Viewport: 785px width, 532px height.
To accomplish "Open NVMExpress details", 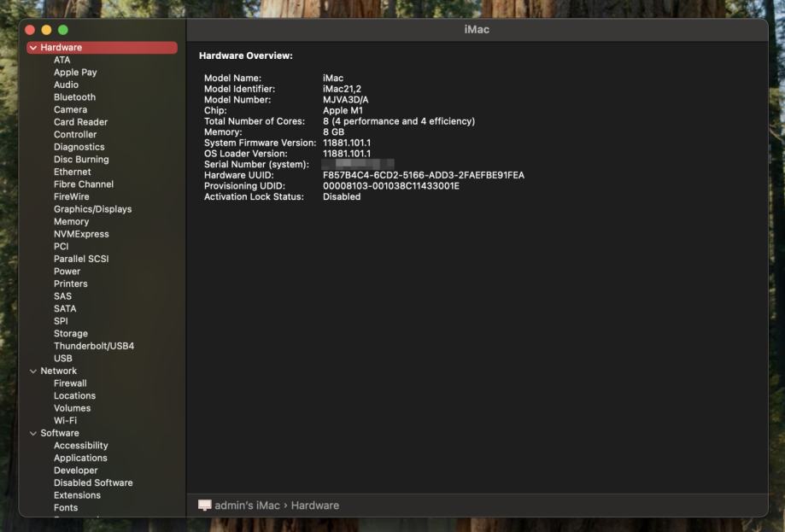I will tap(81, 234).
